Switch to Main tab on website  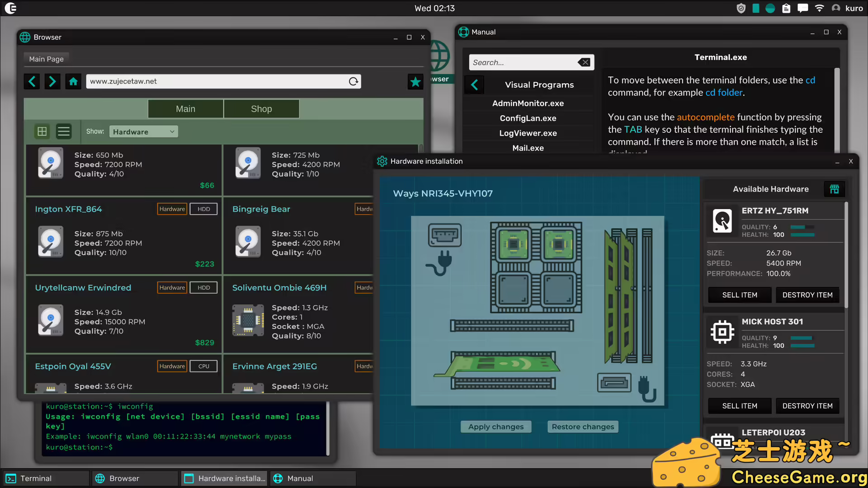click(185, 109)
